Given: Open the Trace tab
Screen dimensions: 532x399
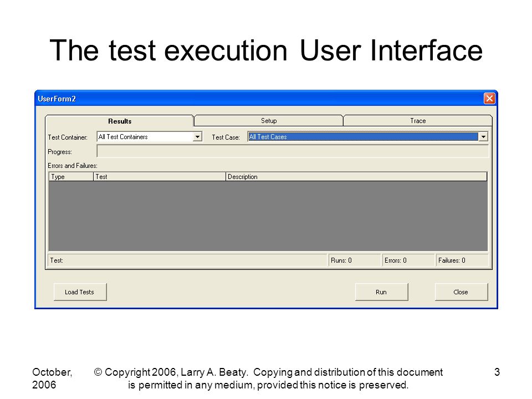Looking at the screenshot, I should [418, 120].
